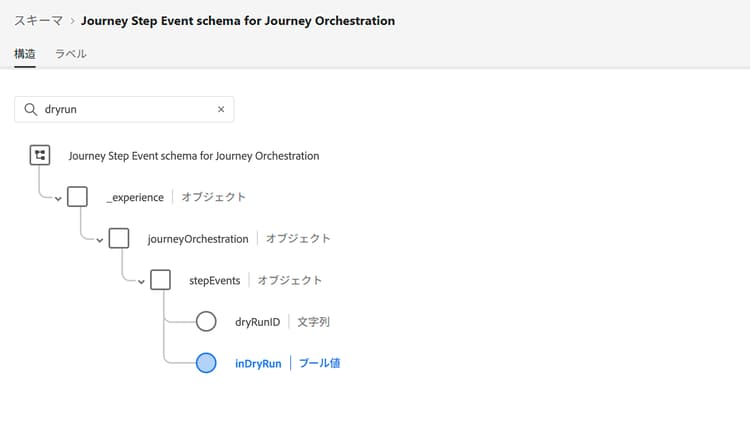The height and width of the screenshot is (424, 750).
Task: Switch to the 構造 tab
Action: click(25, 54)
